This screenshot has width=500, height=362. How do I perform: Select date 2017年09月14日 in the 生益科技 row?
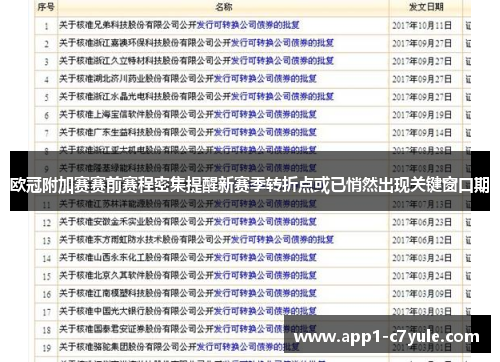422,133
